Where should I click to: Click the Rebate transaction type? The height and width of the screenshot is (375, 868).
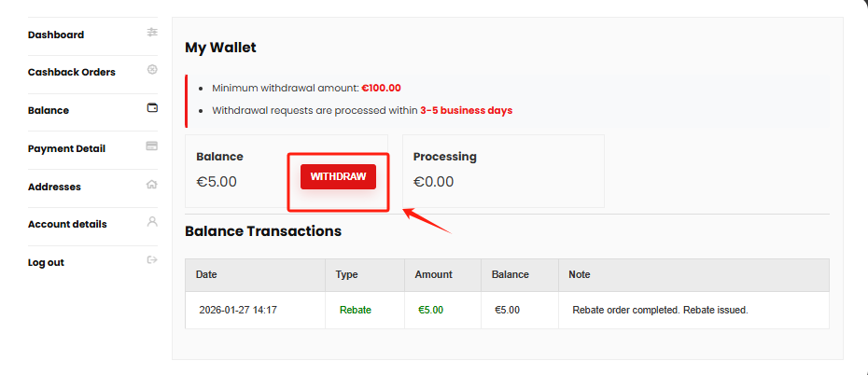(x=355, y=310)
